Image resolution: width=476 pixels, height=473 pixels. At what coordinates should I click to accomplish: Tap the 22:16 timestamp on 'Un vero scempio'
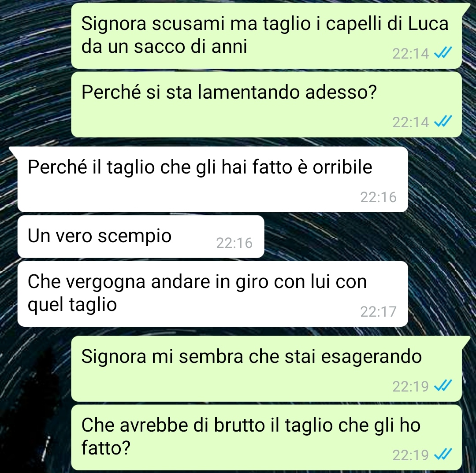point(234,243)
